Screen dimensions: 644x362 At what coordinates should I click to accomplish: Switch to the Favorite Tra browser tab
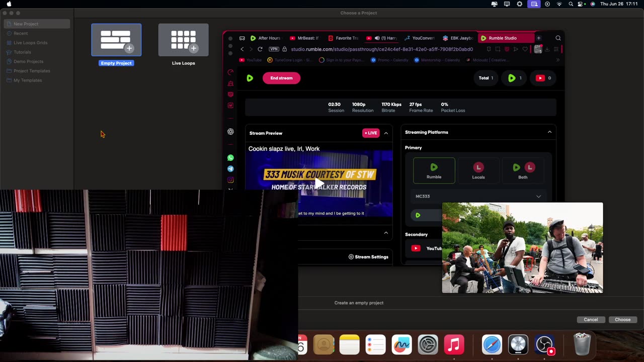[343, 38]
